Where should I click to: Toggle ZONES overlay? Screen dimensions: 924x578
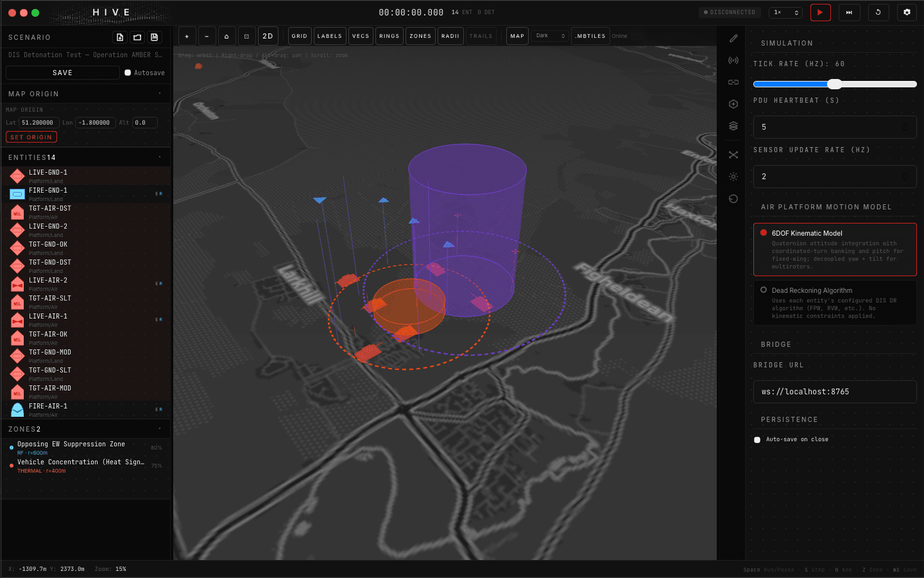[420, 36]
